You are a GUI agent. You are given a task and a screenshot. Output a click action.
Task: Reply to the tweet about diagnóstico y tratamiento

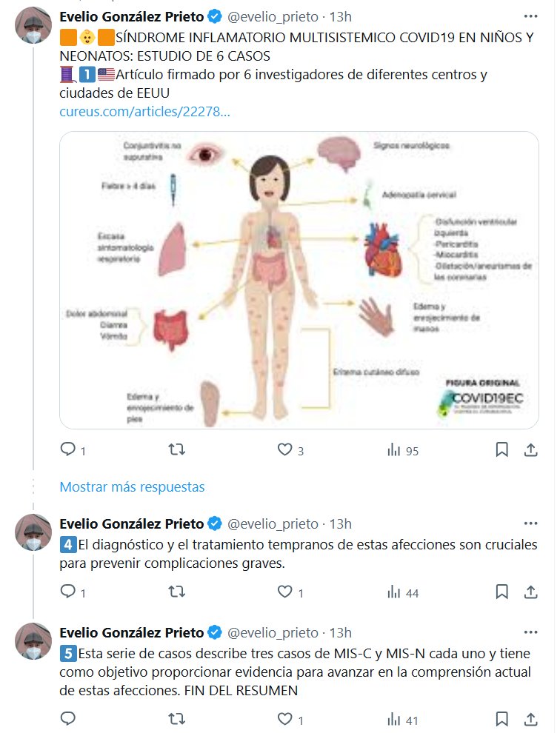[67, 592]
